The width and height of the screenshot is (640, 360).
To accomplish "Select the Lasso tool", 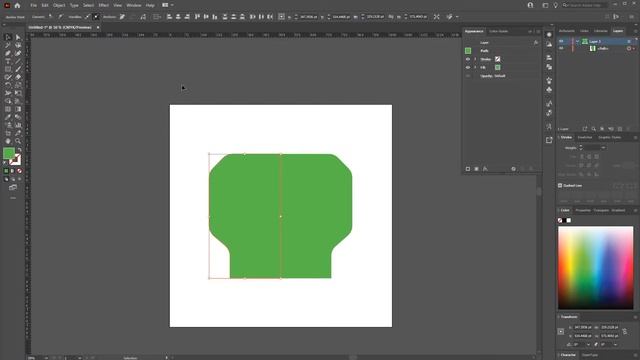I will [18, 45].
